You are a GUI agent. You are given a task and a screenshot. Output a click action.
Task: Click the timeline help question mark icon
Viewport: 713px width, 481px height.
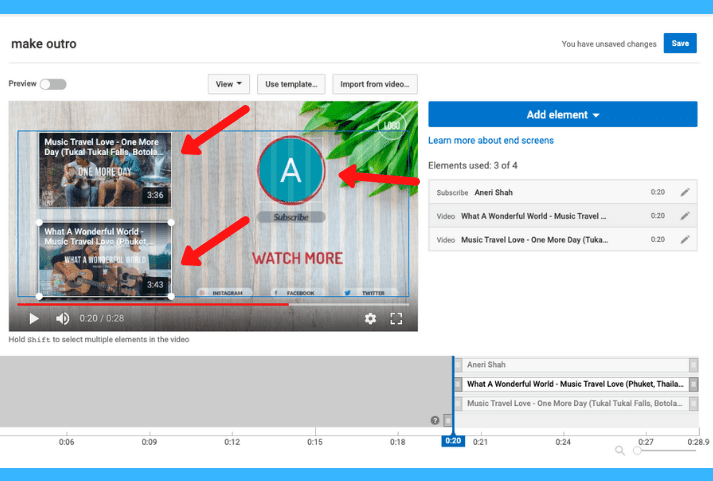tap(435, 420)
